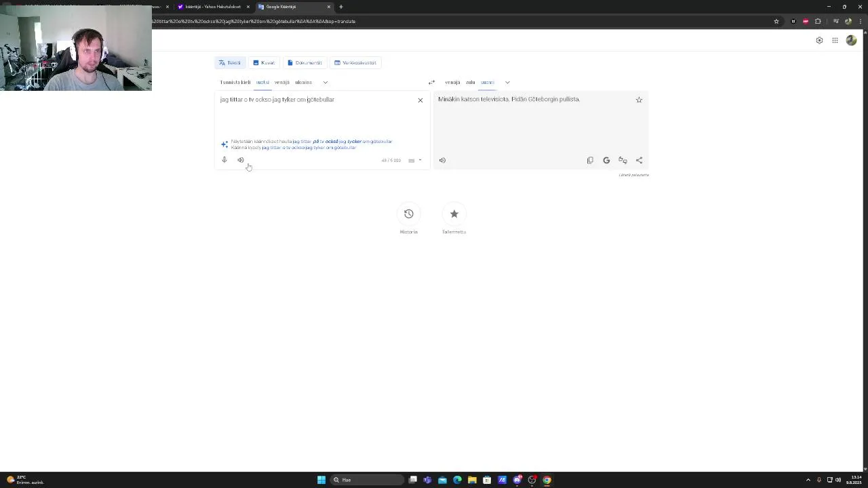Image resolution: width=868 pixels, height=488 pixels.
Task: Bookmark this page with the star
Action: click(776, 21)
